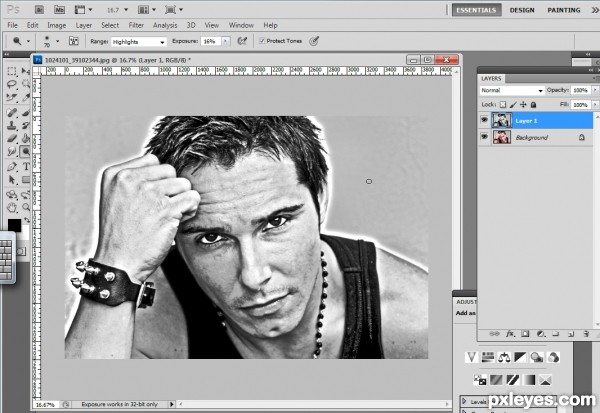Open blend mode Normal dropdown
The height and width of the screenshot is (413, 600).
[512, 90]
